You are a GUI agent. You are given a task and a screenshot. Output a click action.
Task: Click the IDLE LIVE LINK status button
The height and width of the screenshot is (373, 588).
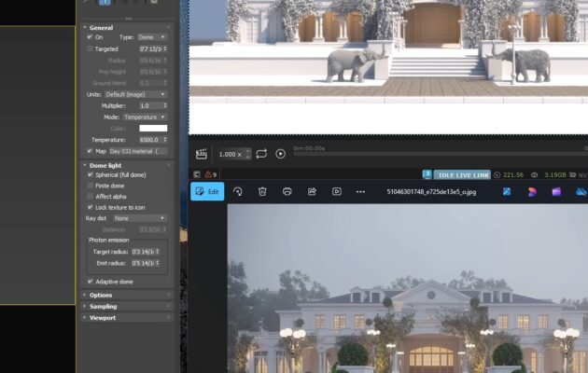point(464,174)
